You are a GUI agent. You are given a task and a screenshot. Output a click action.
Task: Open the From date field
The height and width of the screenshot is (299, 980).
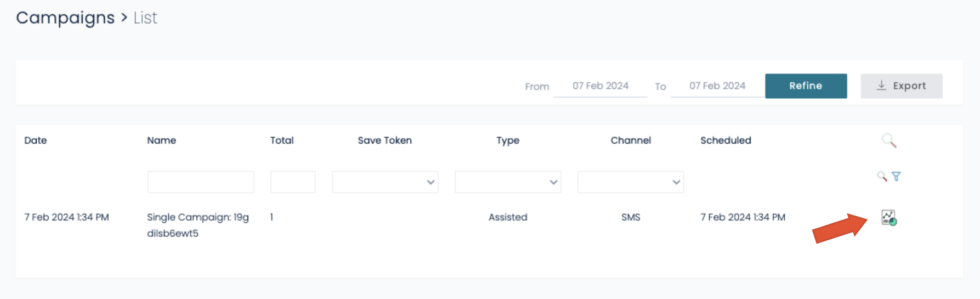[x=601, y=86]
